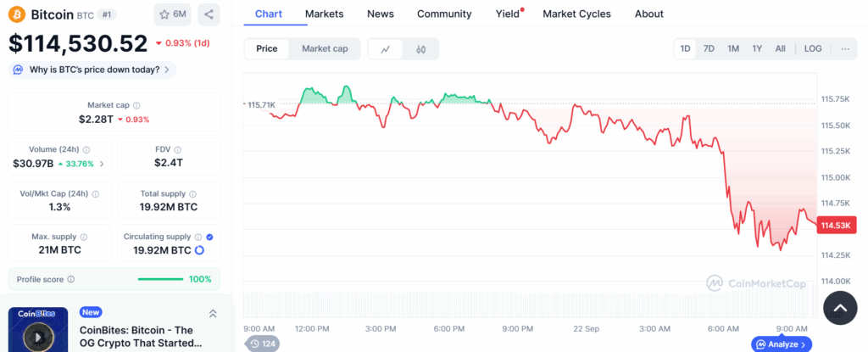Open chart more options ellipsis

click(x=845, y=49)
